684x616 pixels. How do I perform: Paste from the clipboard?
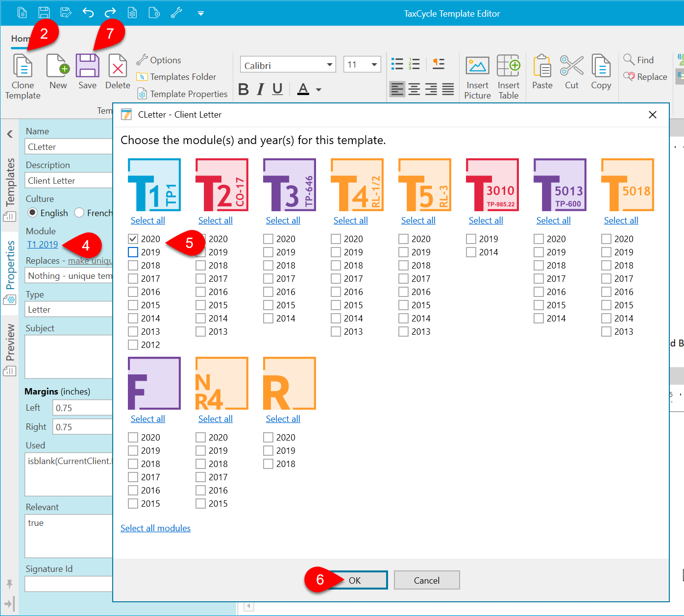[542, 72]
